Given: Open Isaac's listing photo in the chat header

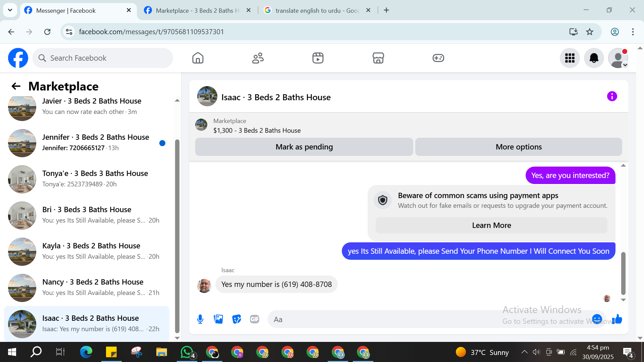Looking at the screenshot, I should (207, 97).
